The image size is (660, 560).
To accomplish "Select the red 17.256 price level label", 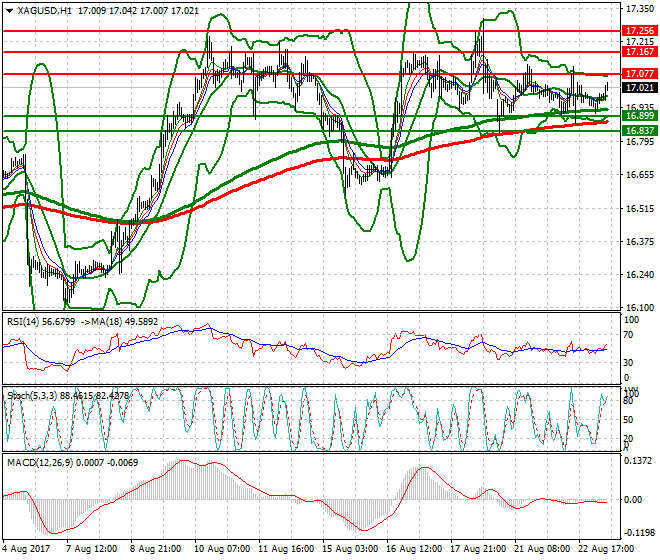I will point(639,31).
